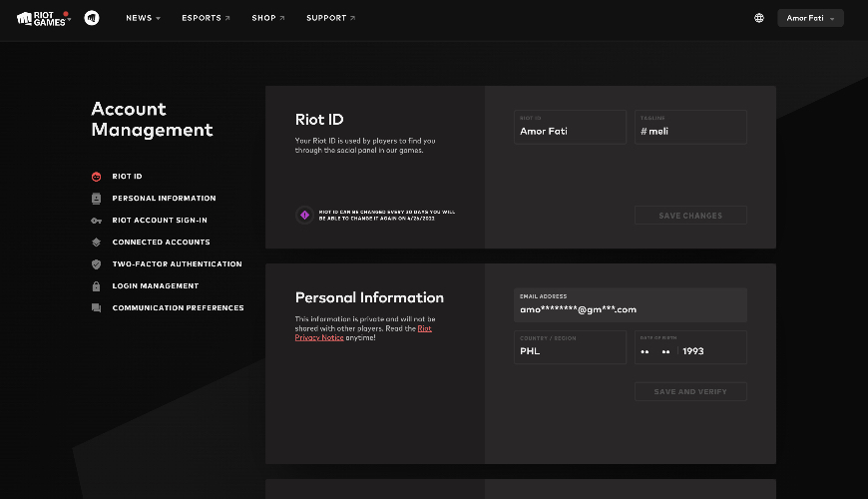868x499 pixels.
Task: Click the Login Management lock icon
Action: tap(97, 286)
